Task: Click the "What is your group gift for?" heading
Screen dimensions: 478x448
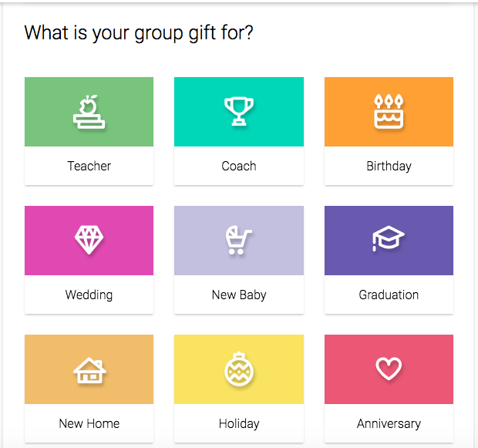Action: point(139,32)
